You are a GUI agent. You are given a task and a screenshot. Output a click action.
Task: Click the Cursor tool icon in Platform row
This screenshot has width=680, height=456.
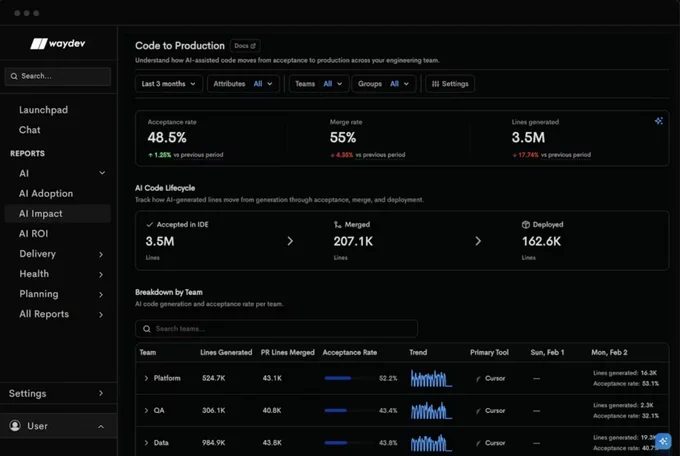[x=478, y=378]
